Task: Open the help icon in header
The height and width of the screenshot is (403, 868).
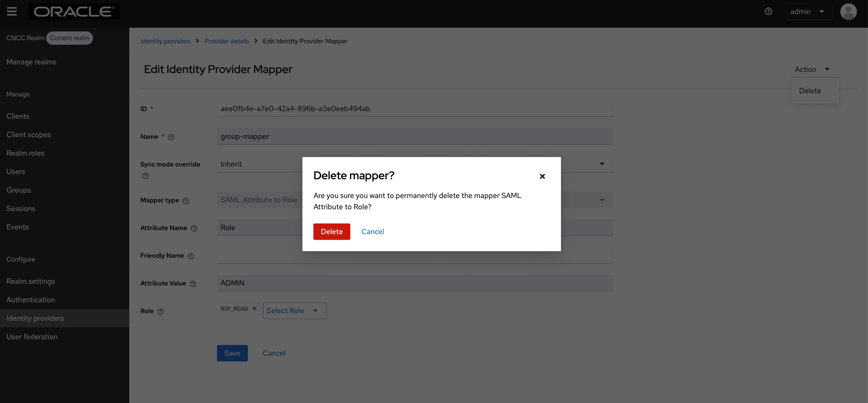Action: pos(768,12)
